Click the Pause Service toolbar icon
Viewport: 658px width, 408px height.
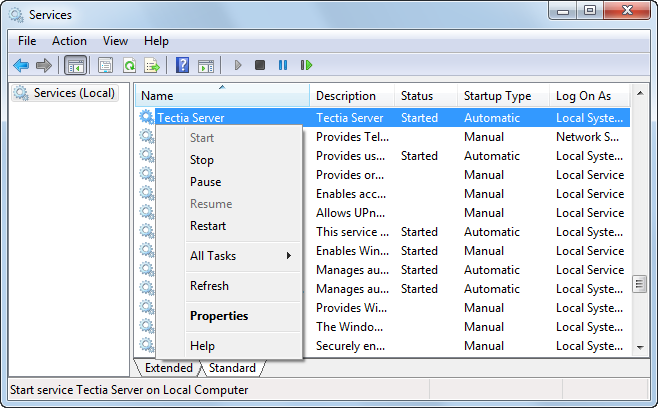pos(283,65)
